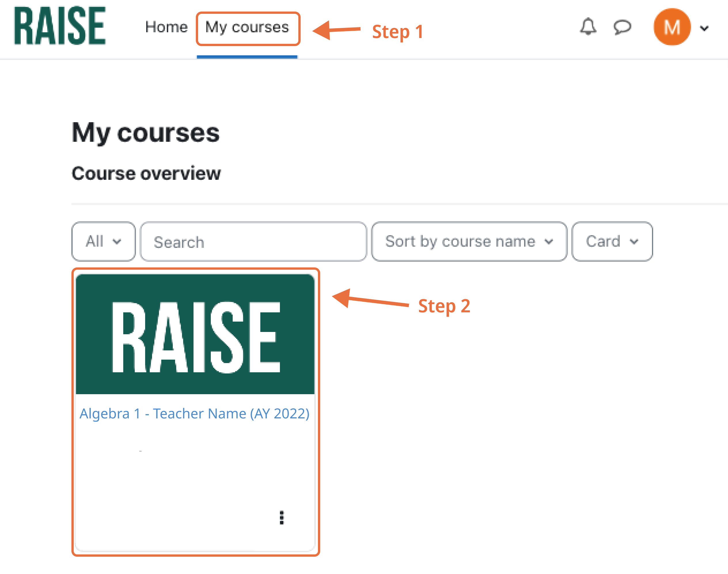Viewport: 728px width, 574px height.
Task: Open the Card view dropdown
Action: tap(612, 241)
